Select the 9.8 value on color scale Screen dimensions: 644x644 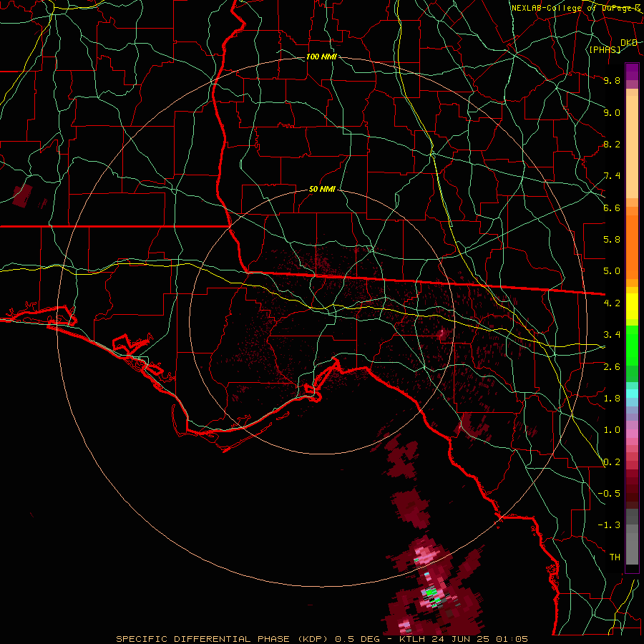612,80
